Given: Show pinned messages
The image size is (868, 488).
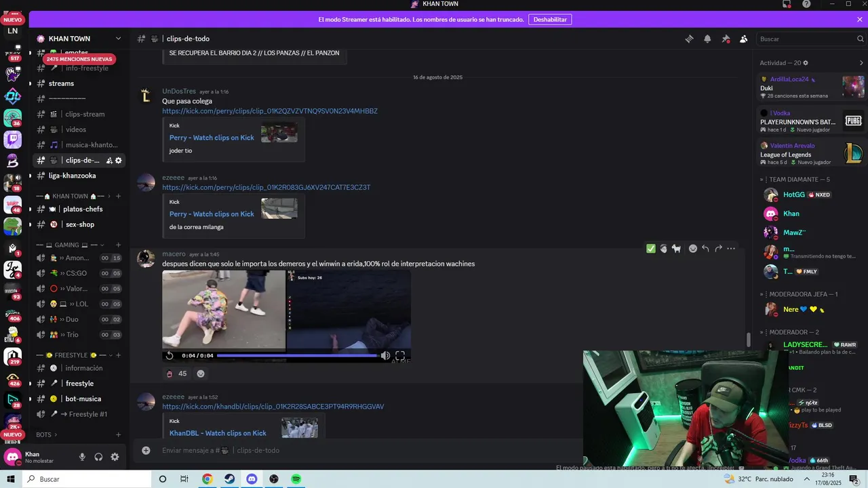Looking at the screenshot, I should pos(726,39).
